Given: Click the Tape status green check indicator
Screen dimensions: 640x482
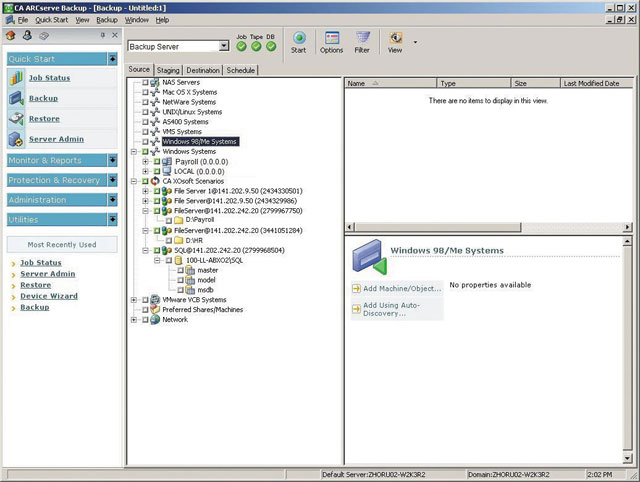Looking at the screenshot, I should click(x=256, y=47).
